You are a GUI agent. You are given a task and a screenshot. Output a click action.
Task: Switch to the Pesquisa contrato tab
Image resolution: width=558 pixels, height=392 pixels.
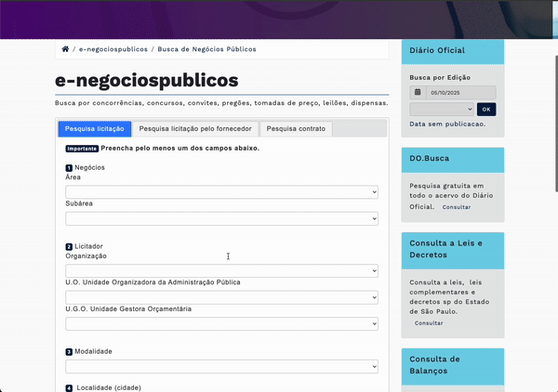coord(296,129)
